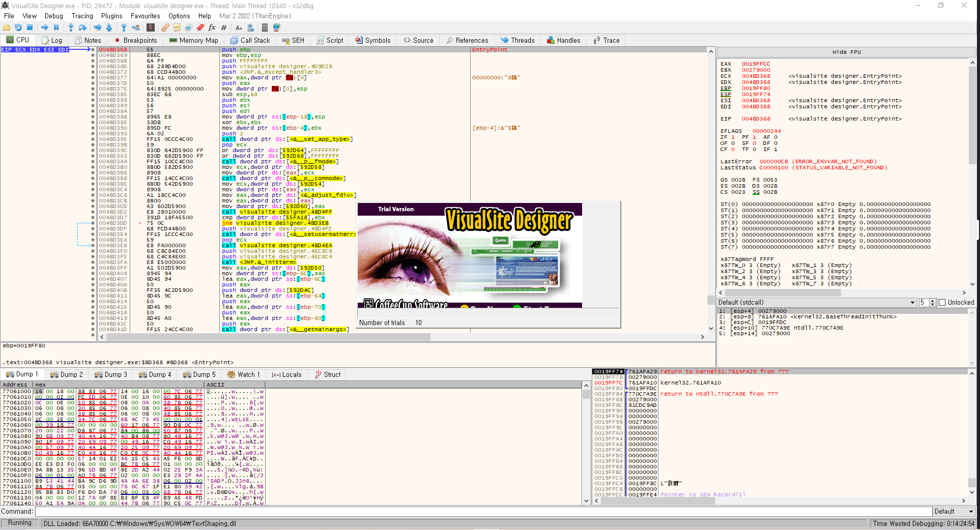Open the Scylla plugin icon
980x530 pixels.
[x=151, y=27]
